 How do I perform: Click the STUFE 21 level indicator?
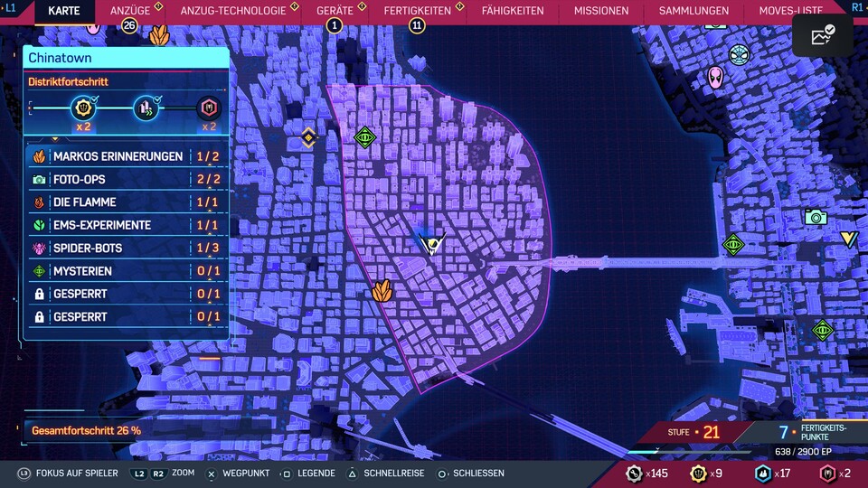(693, 432)
